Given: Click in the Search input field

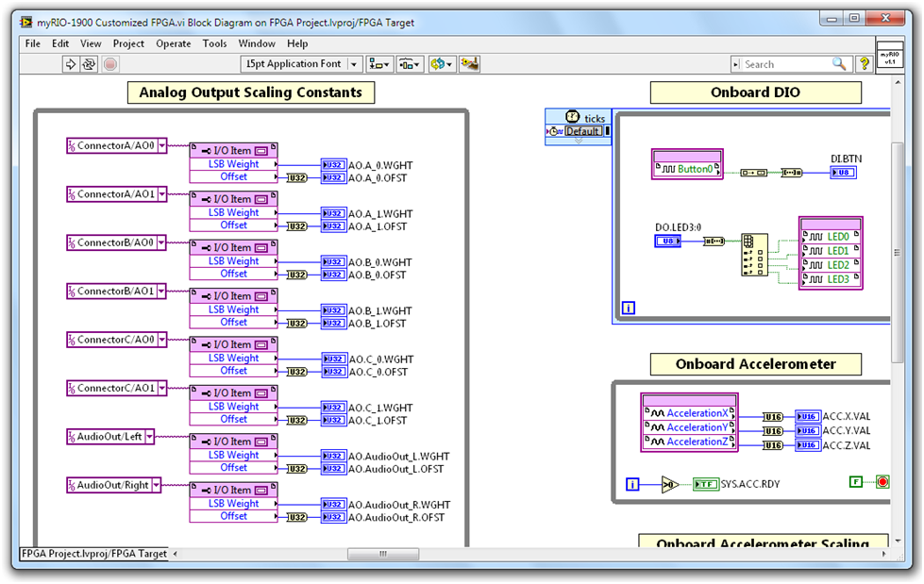Looking at the screenshot, I should tap(785, 64).
